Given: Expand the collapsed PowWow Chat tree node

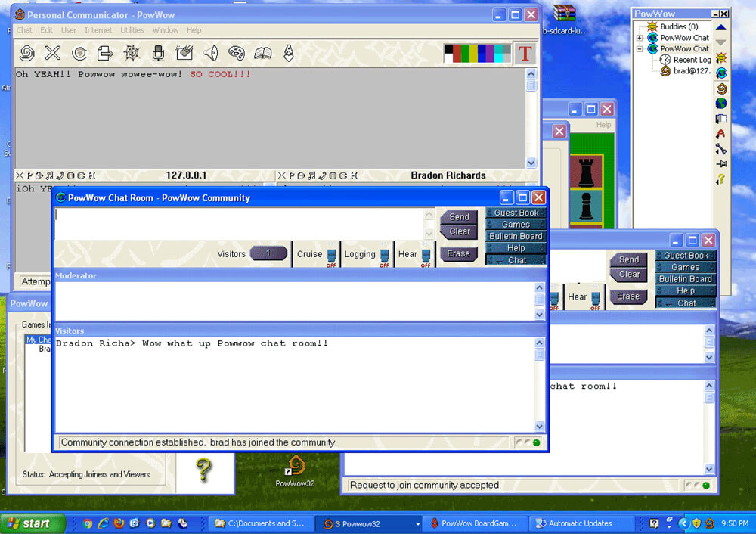Looking at the screenshot, I should (x=640, y=38).
